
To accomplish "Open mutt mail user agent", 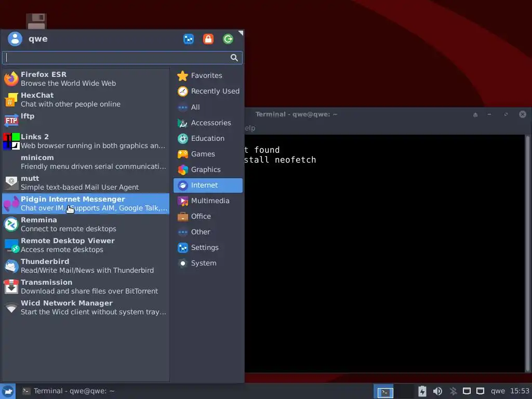I will [x=86, y=182].
